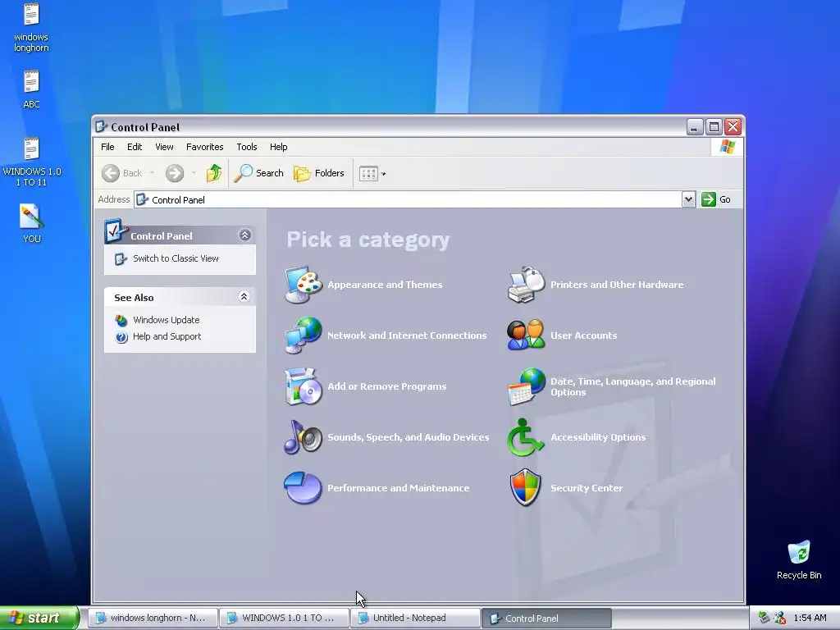
Task: Open the Edit menu
Action: point(135,147)
